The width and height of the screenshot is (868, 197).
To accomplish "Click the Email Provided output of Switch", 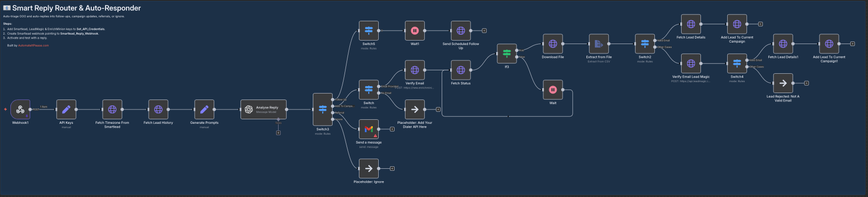I will click(379, 86).
